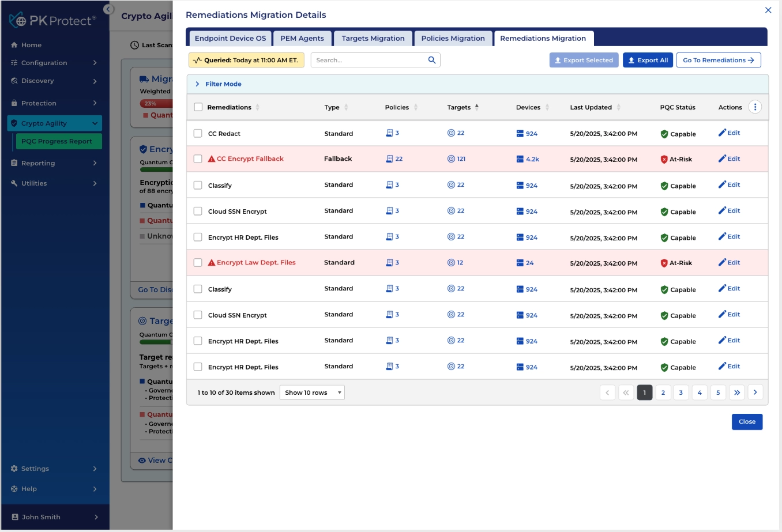Screen dimensions: 782x532
Task: Click policies icon in CC Encrypt Fallback row
Action: [x=389, y=159]
